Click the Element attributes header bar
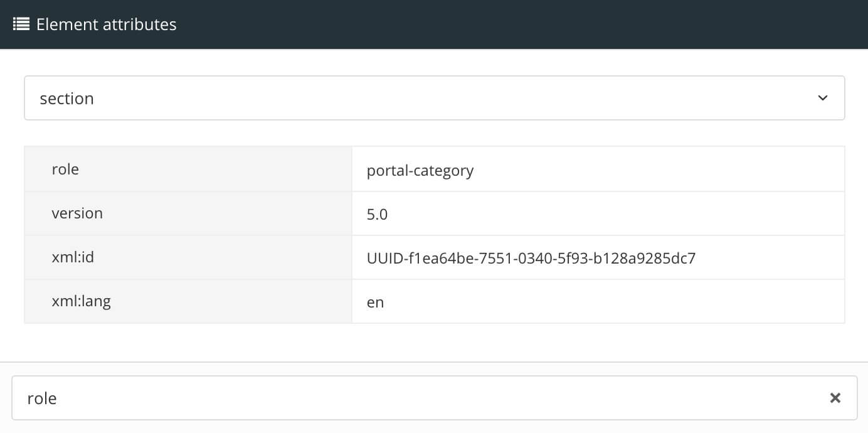Viewport: 868px width, 433px height. coord(434,24)
